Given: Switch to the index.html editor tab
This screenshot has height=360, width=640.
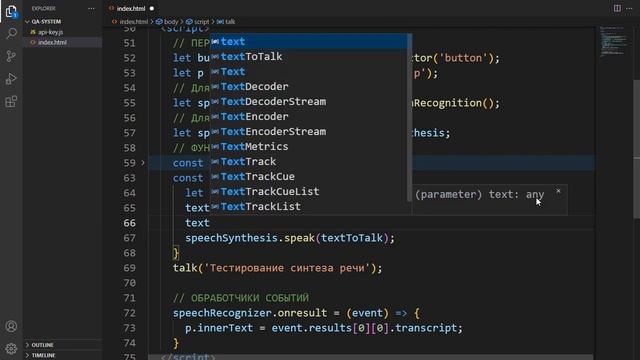Looking at the screenshot, I should point(131,9).
